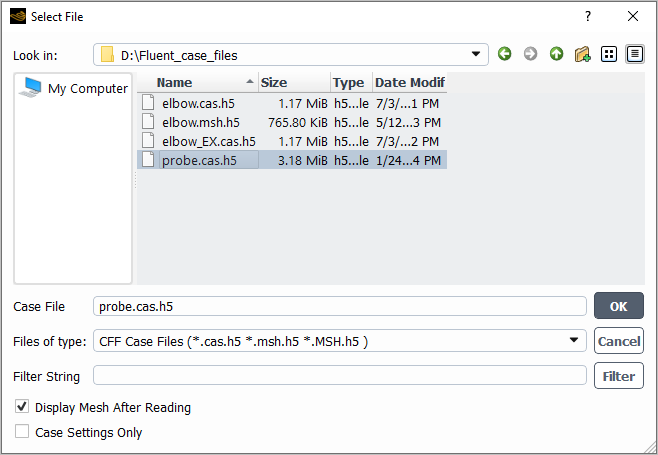Enable Case Settings Only checkbox

22,431
